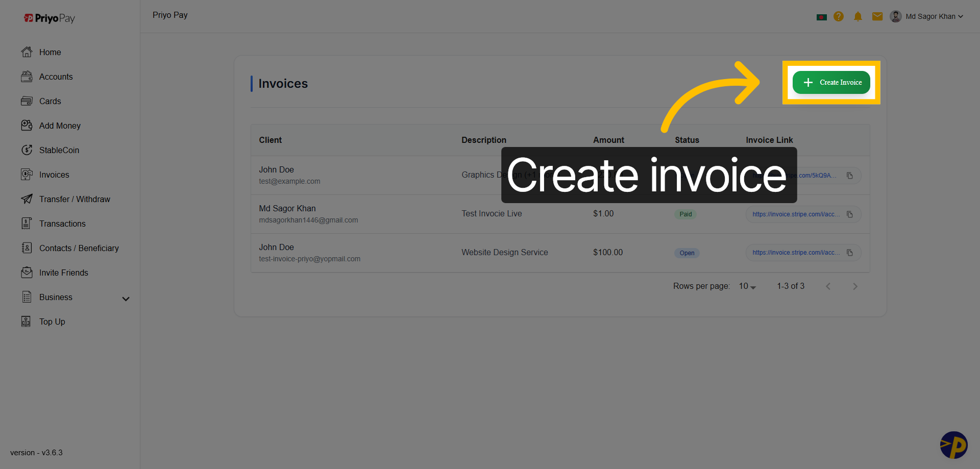Select Invoices from the sidebar menu
The image size is (980, 469).
[54, 175]
